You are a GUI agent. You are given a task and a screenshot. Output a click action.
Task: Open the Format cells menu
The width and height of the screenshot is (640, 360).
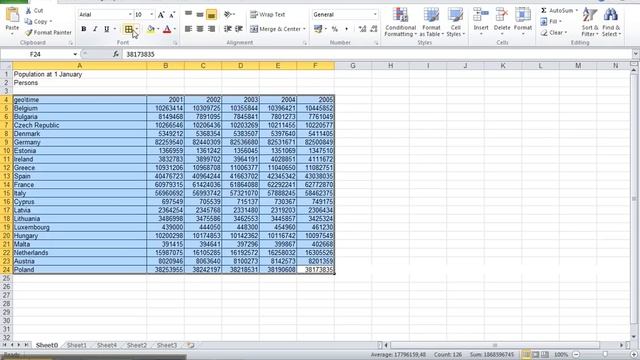click(x=522, y=22)
